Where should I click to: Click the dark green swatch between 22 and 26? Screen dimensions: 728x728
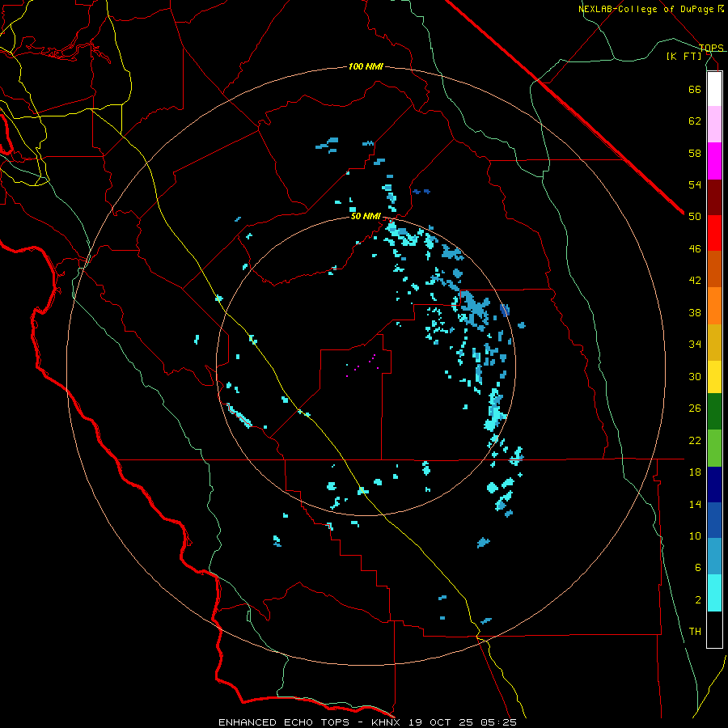(x=714, y=412)
